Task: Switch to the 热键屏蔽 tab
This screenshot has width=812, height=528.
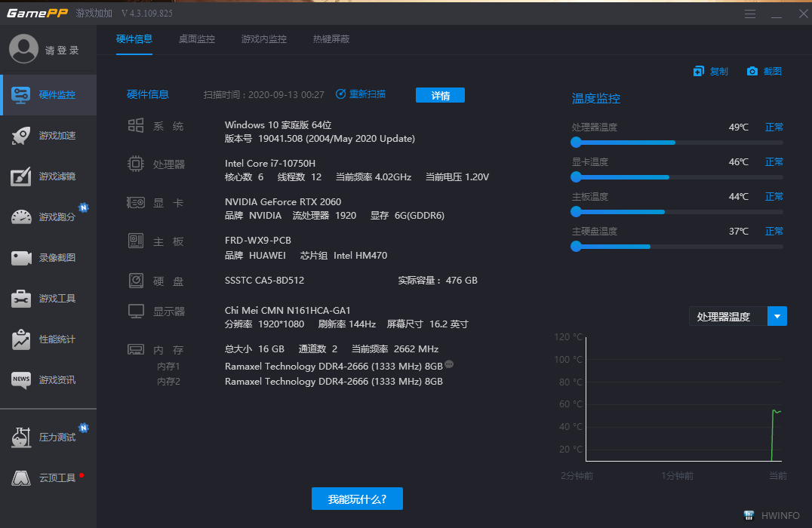Action: (331, 38)
